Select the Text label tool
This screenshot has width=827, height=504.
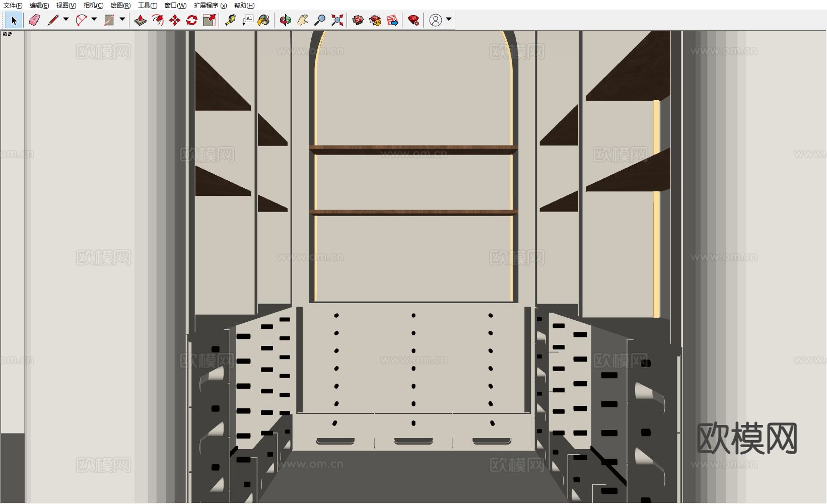[x=248, y=20]
